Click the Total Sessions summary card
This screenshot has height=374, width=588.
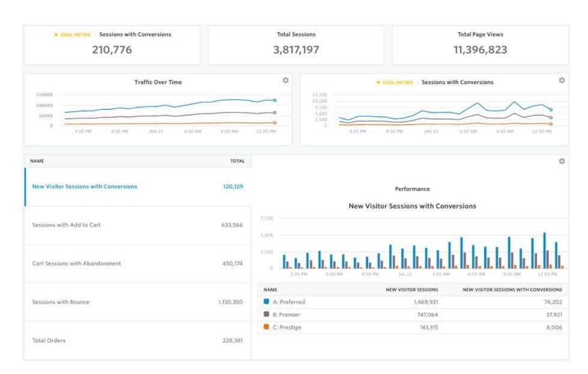296,45
